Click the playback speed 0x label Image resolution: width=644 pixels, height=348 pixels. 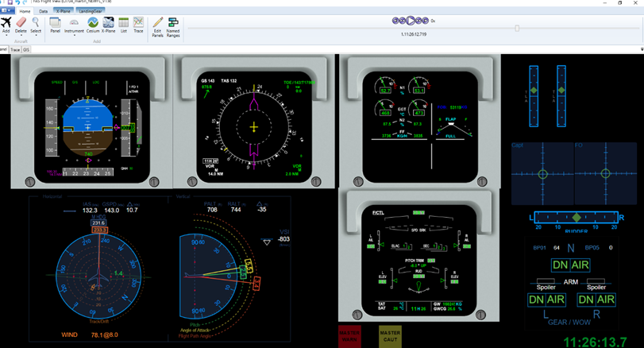433,21
